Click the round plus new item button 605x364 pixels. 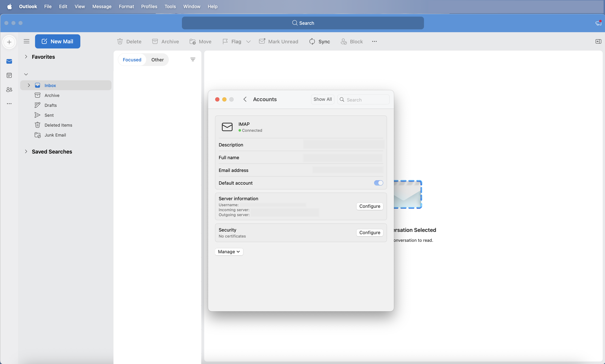click(x=9, y=42)
